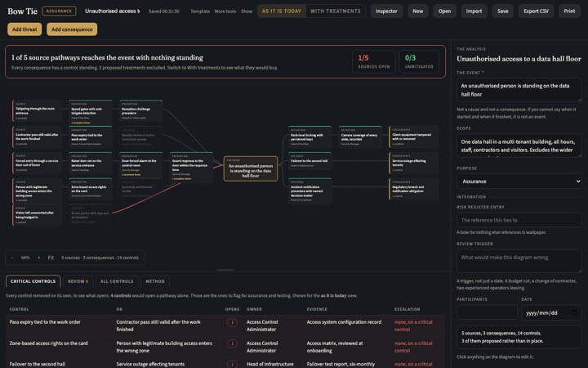
Task: Click into The Event text area
Action: 519,90
